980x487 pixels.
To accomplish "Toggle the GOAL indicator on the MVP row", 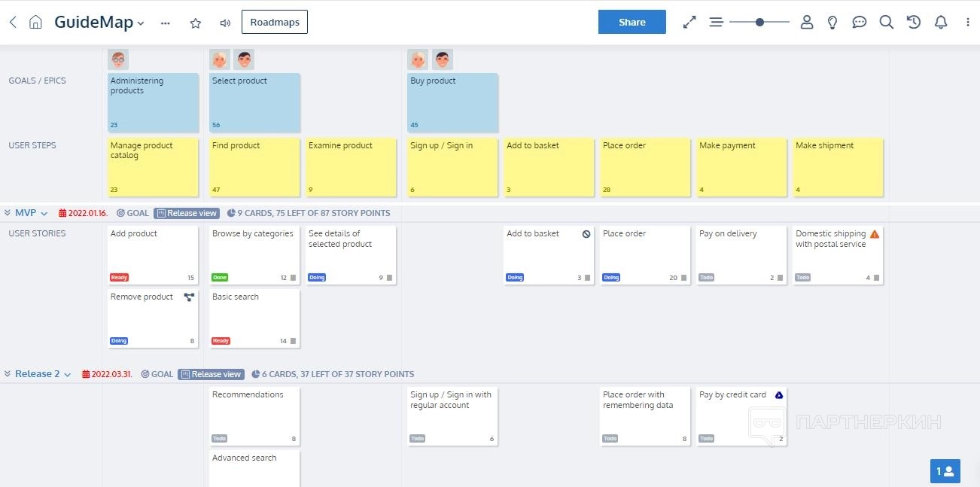I will point(132,213).
